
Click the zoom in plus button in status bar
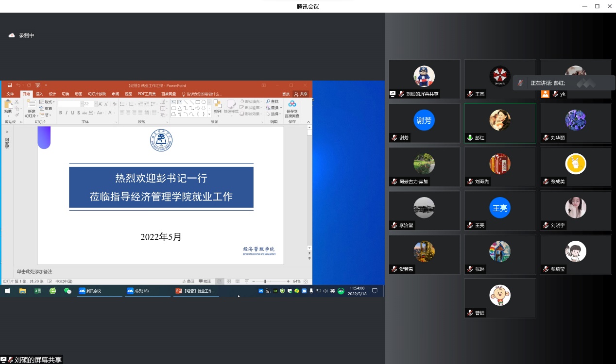[289, 281]
